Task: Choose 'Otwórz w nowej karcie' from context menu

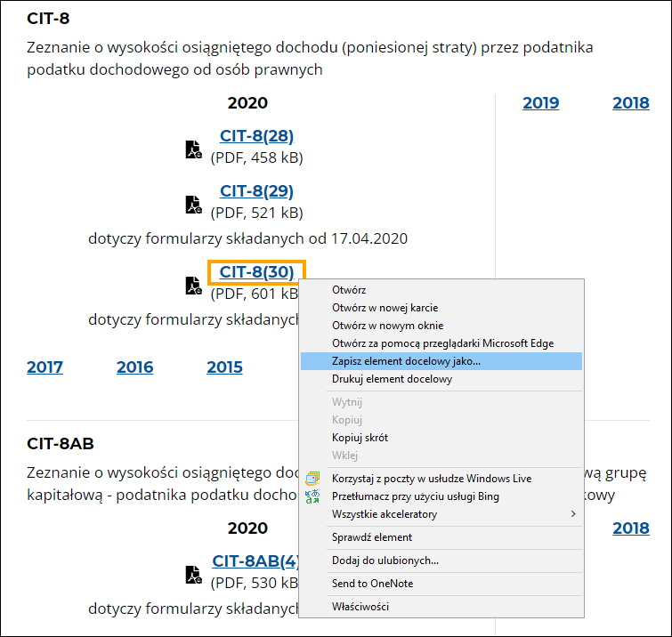Action: coord(385,308)
